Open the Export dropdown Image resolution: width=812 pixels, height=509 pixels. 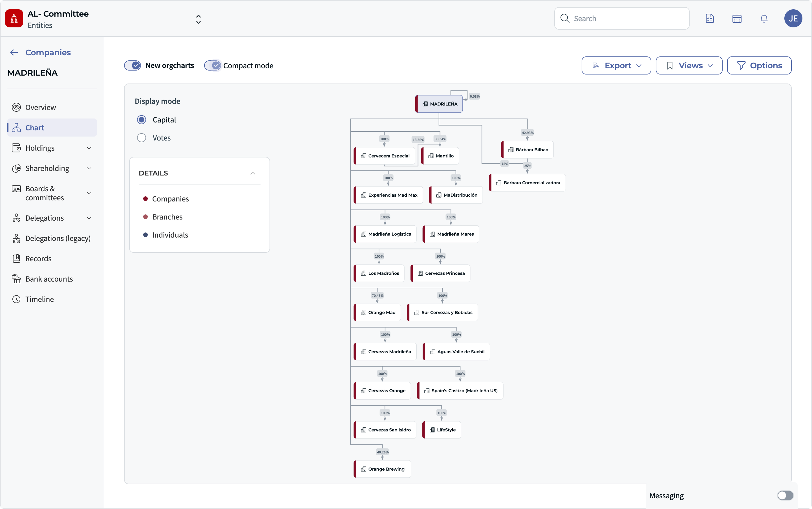pyautogui.click(x=616, y=65)
